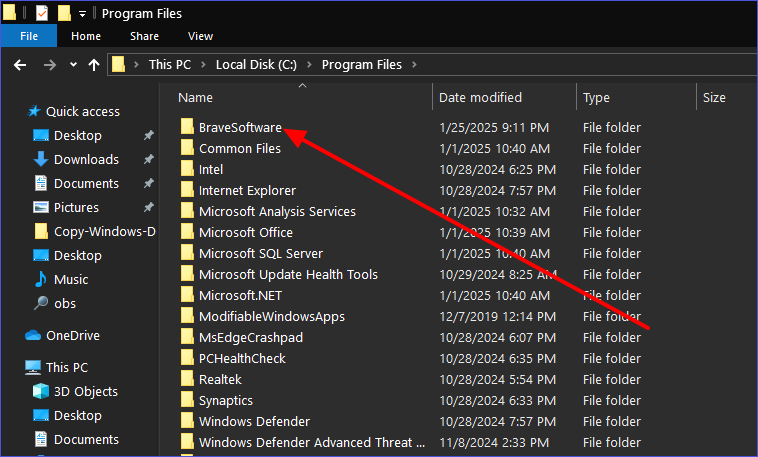758x457 pixels.
Task: Select Quick access in the navigation pane
Action: coord(83,112)
